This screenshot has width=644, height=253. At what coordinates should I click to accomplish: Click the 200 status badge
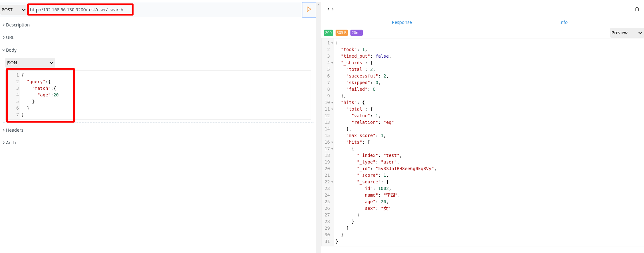click(x=328, y=33)
